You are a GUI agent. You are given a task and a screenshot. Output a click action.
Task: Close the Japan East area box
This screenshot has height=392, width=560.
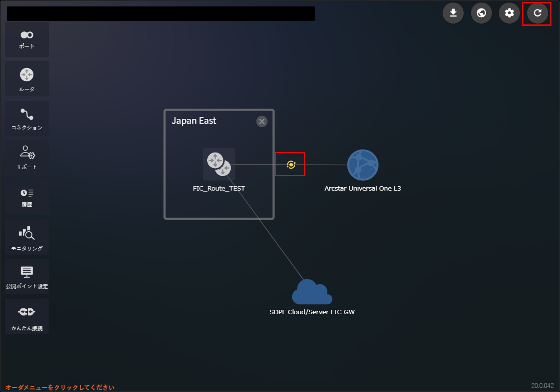coord(262,121)
